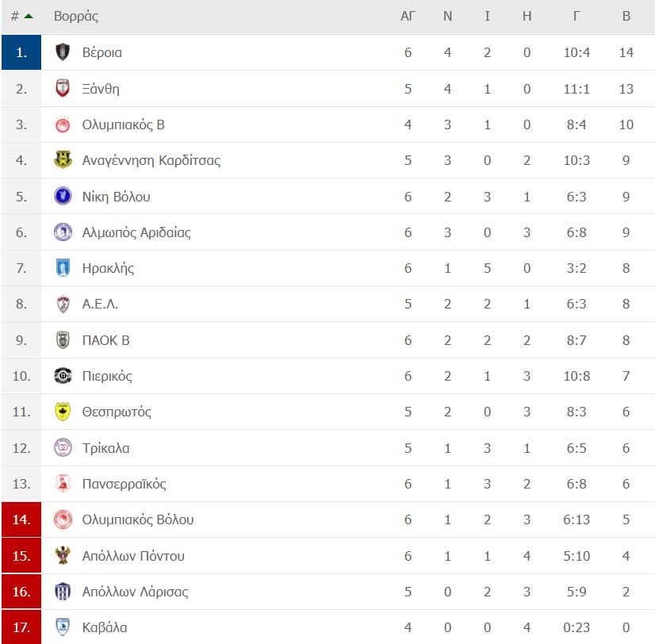The image size is (655, 644).
Task: Select the Αναγέννηση Καρδίτσας crest icon
Action: 63,160
